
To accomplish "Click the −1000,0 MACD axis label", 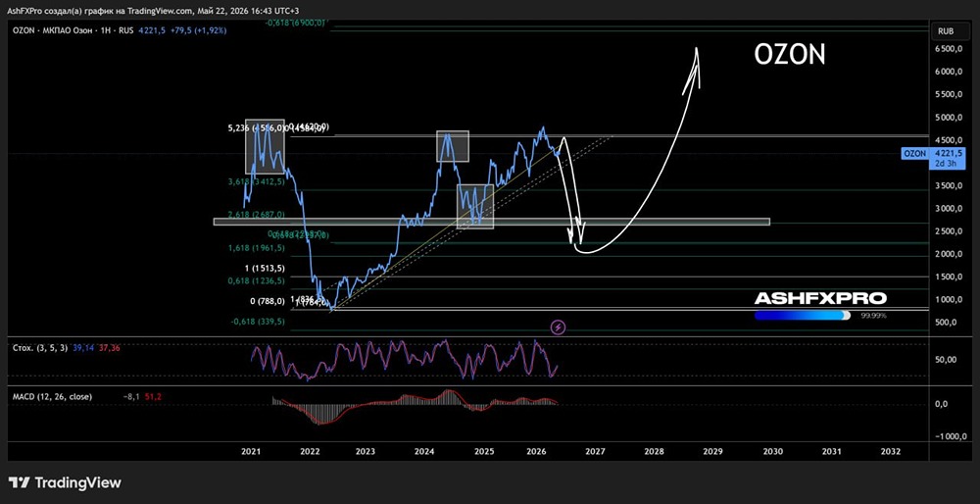I will (951, 436).
